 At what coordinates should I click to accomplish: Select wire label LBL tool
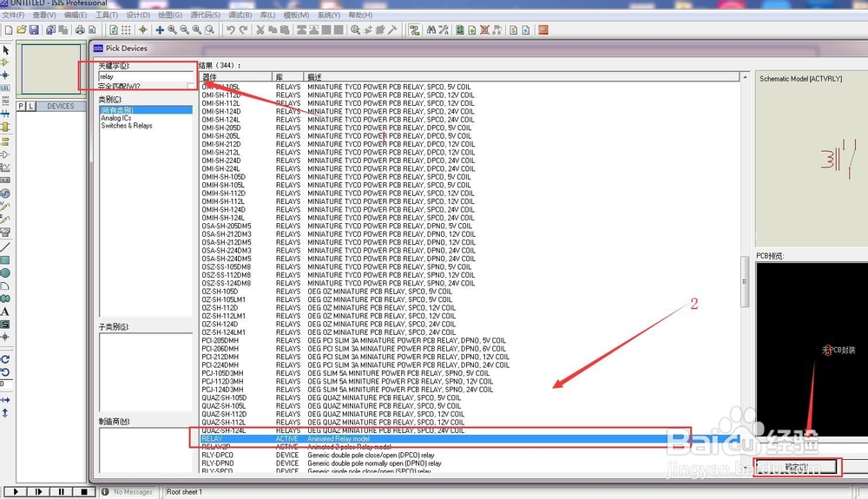5,88
